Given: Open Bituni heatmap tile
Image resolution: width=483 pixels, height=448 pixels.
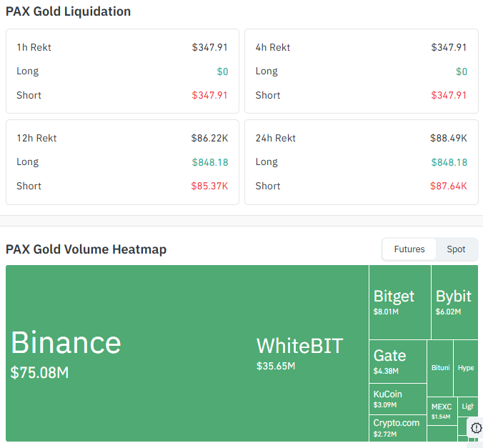Looking at the screenshot, I should coord(440,368).
